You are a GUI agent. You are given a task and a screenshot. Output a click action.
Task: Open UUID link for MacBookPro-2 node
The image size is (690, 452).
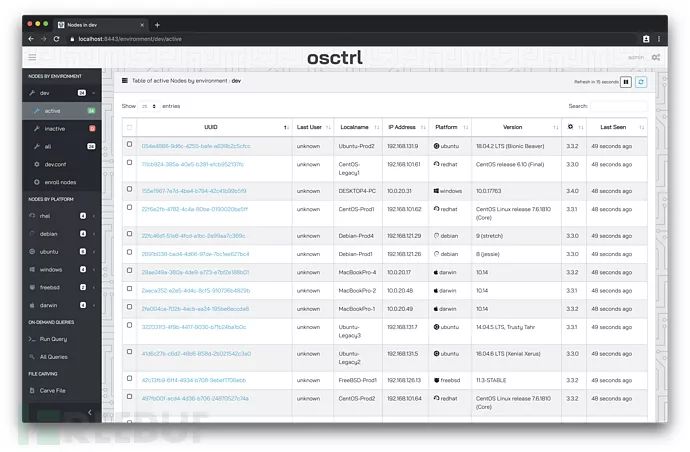coord(196,290)
